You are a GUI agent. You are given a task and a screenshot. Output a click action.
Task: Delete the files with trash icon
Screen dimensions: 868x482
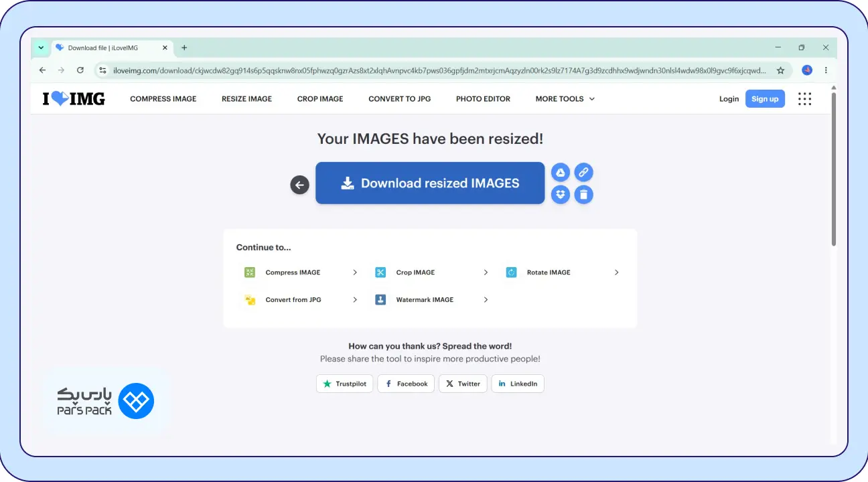[x=584, y=195]
